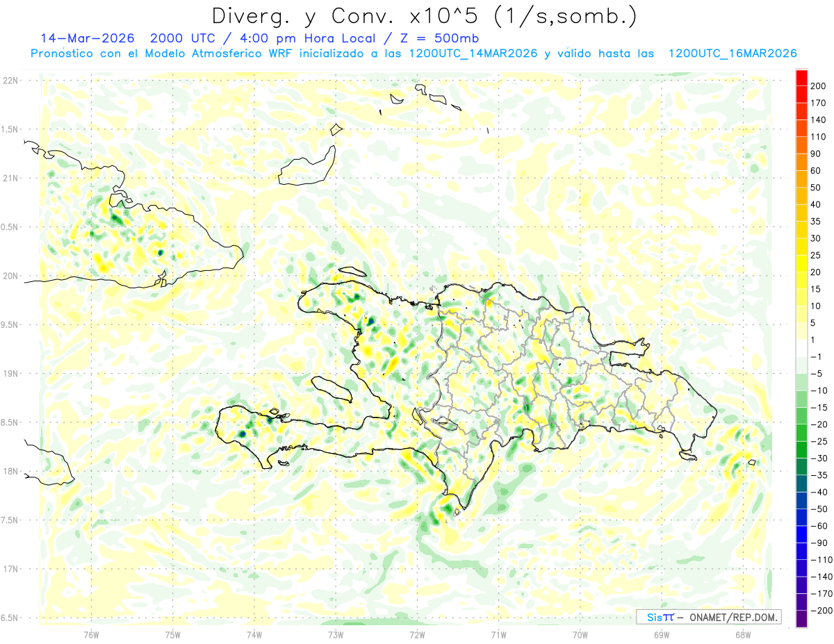Click the "60" value on color scale
The image size is (834, 644).
point(816,171)
